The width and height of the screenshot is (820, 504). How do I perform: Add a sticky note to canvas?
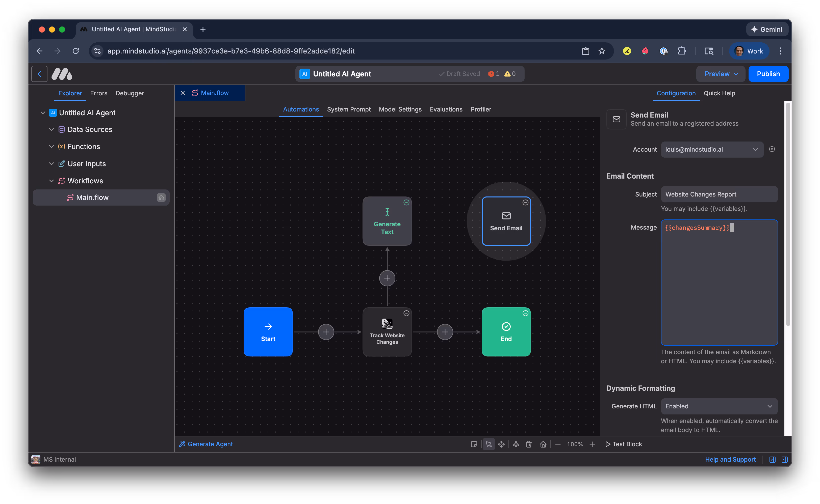474,444
